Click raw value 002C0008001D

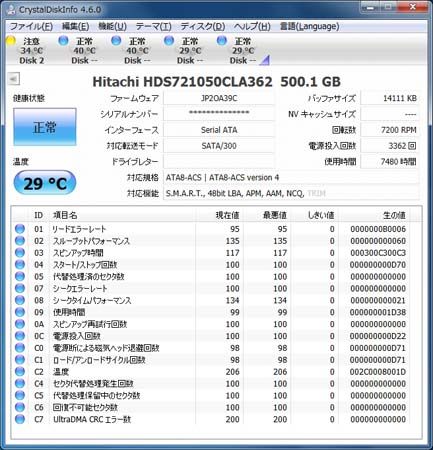[378, 372]
